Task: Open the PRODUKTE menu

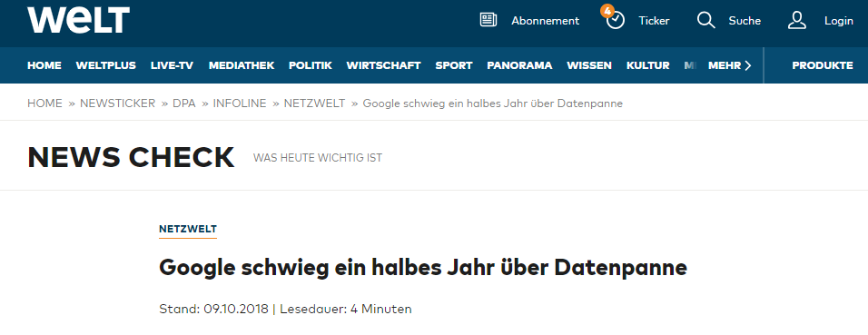Action: pyautogui.click(x=822, y=65)
